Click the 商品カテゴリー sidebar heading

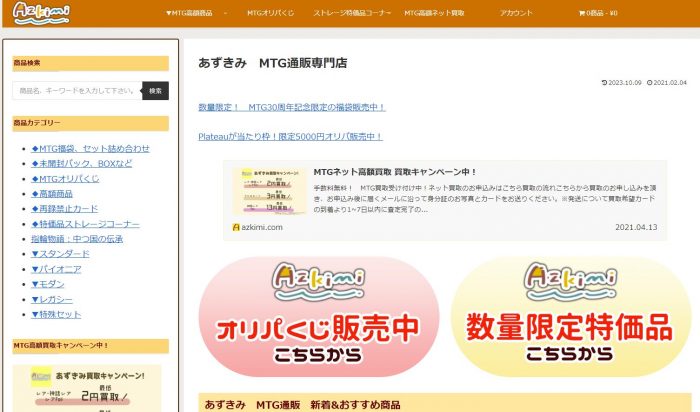[91, 123]
